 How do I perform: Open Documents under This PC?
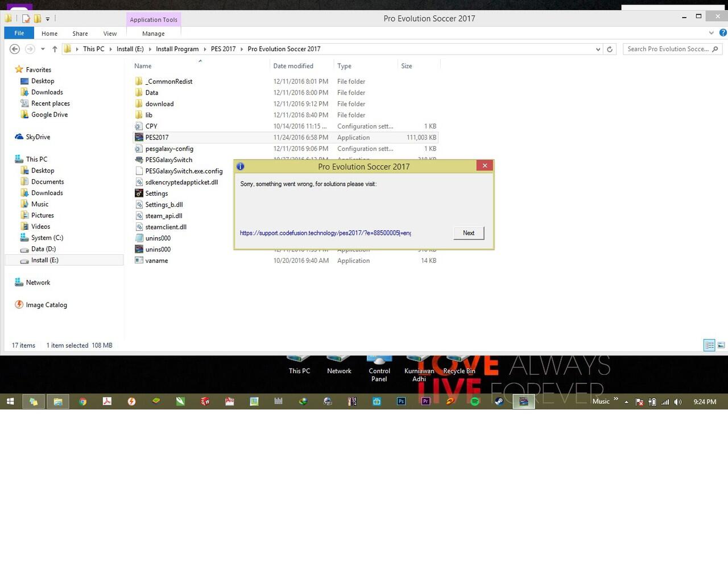(48, 181)
